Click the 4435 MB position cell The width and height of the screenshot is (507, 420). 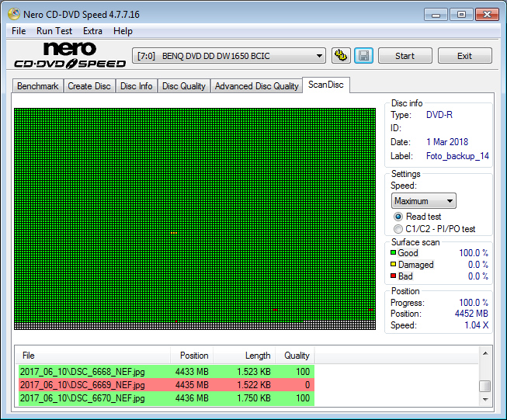pos(192,385)
